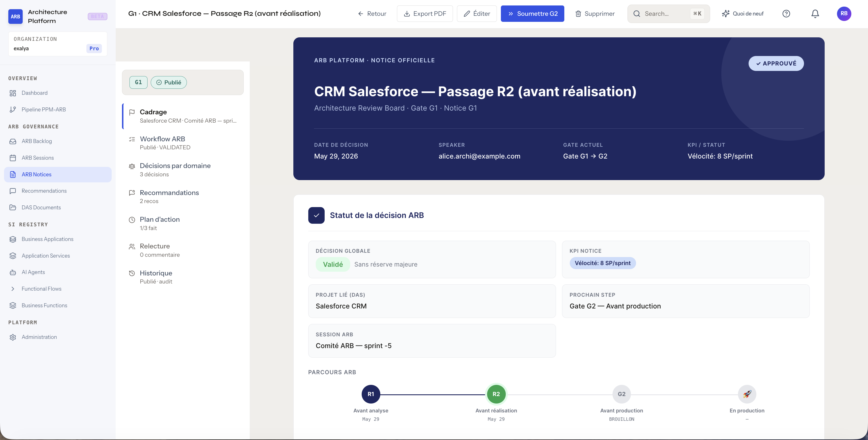This screenshot has height=440, width=868.
Task: Click the Statut de la décision checkmark icon
Action: tap(316, 215)
